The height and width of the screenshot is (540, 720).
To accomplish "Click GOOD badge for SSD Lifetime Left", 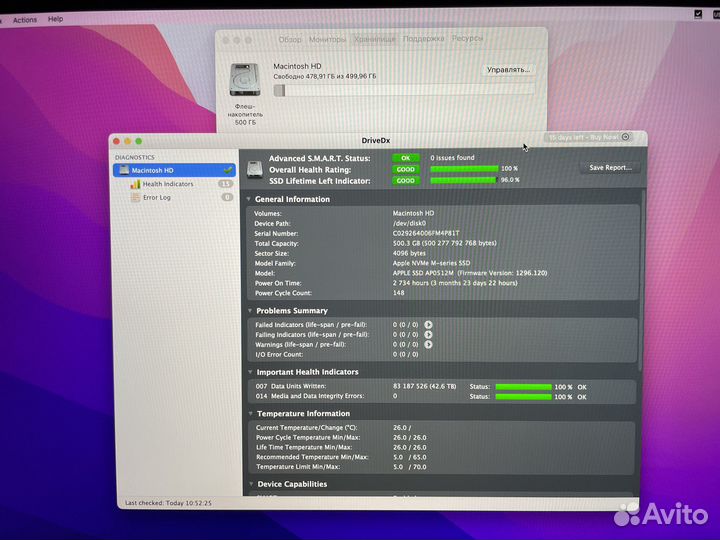I will [405, 181].
